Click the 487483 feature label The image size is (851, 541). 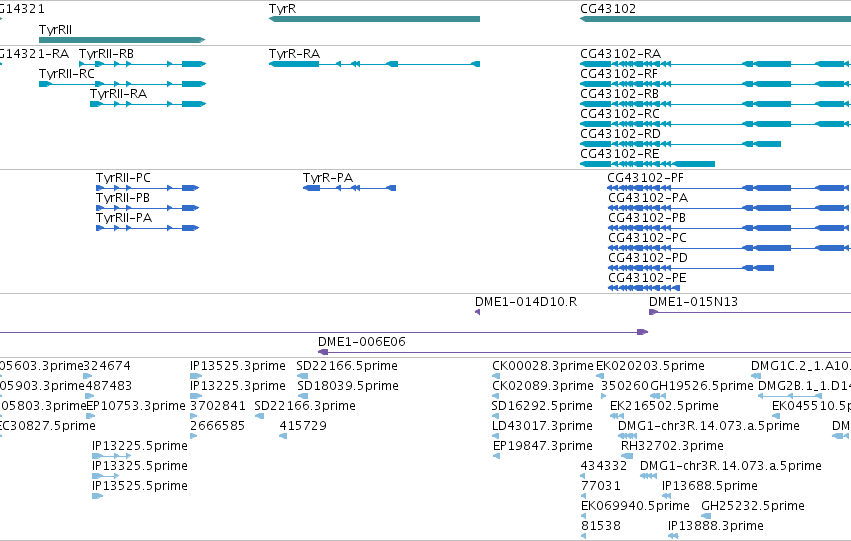tap(109, 386)
